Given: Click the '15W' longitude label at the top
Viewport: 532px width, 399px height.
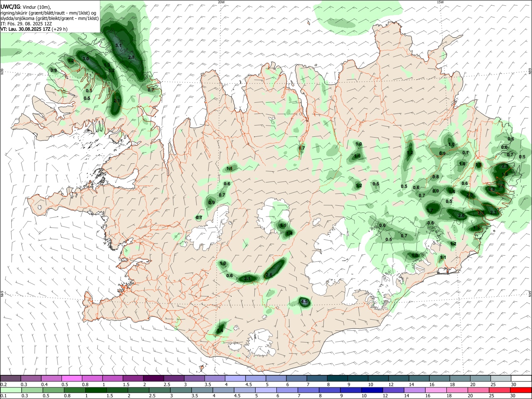Looking at the screenshot, I should [440, 2].
